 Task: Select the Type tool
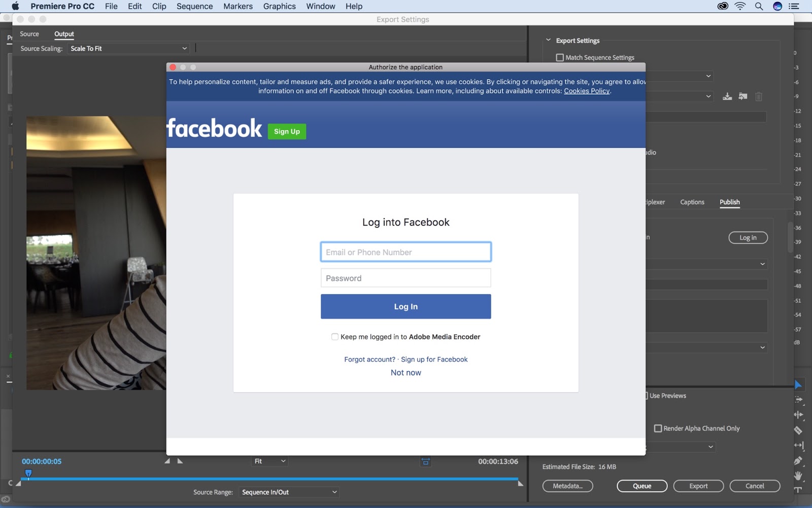[x=798, y=490]
